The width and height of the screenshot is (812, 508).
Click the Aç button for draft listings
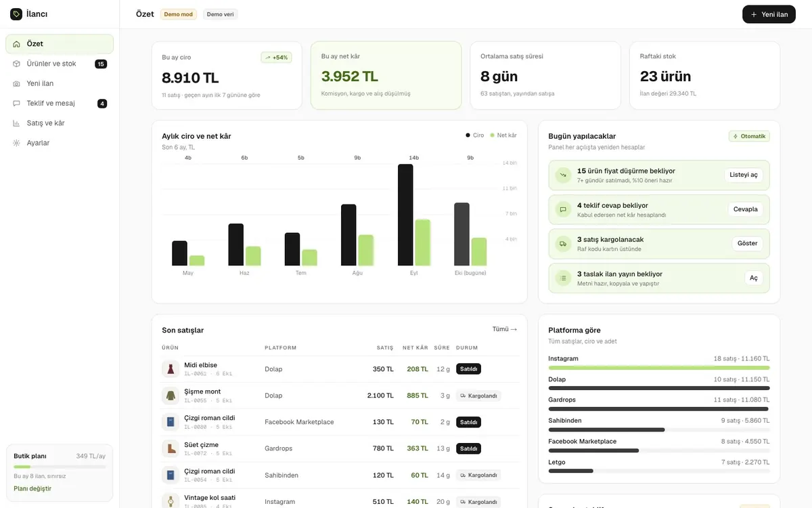coord(754,278)
